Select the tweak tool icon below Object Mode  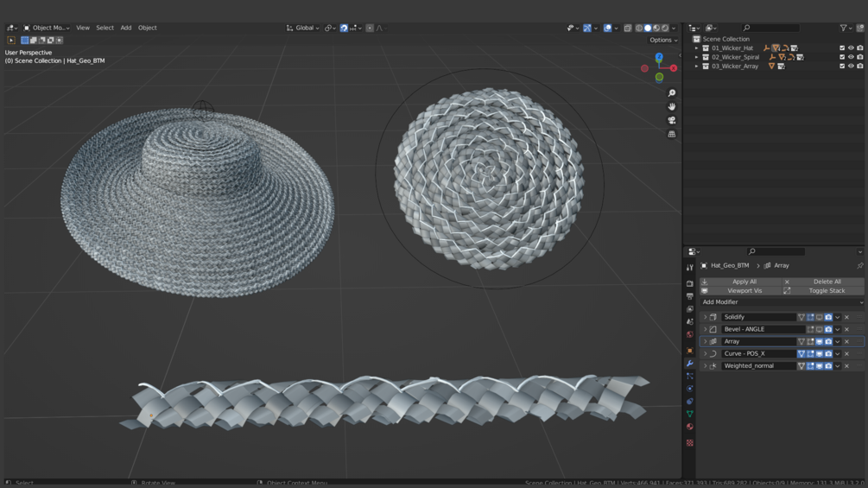11,40
